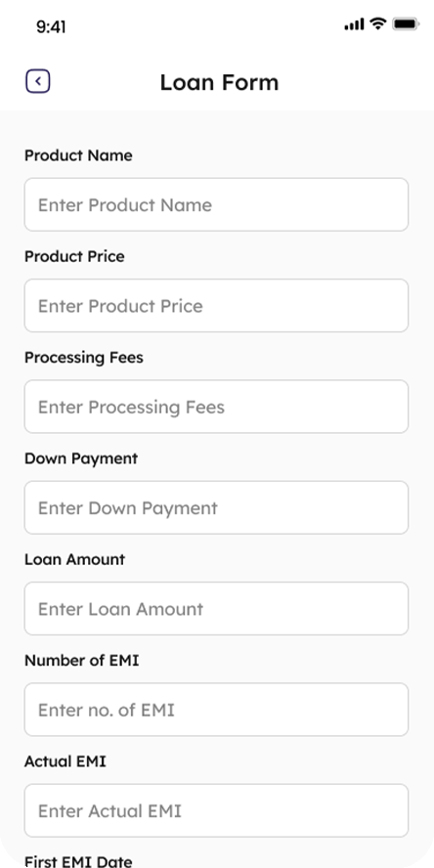This screenshot has height=868, width=434.
Task: Click the Product Name label
Action: click(78, 155)
